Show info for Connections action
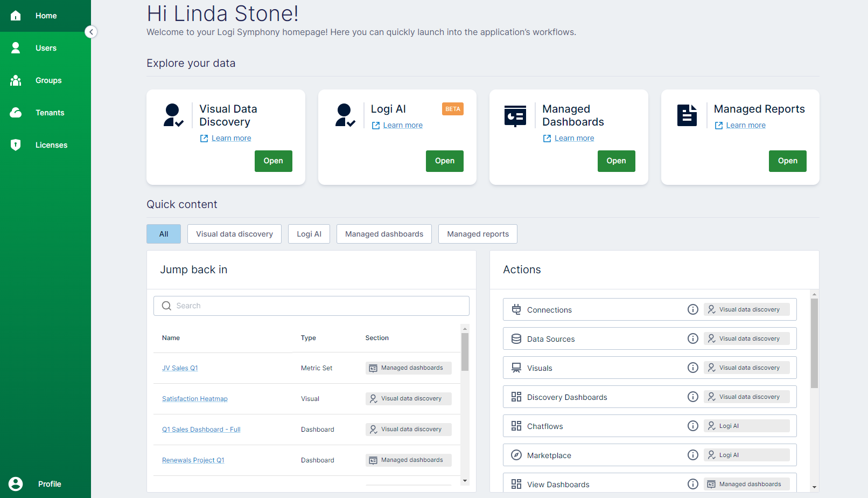The width and height of the screenshot is (868, 498). pyautogui.click(x=693, y=309)
